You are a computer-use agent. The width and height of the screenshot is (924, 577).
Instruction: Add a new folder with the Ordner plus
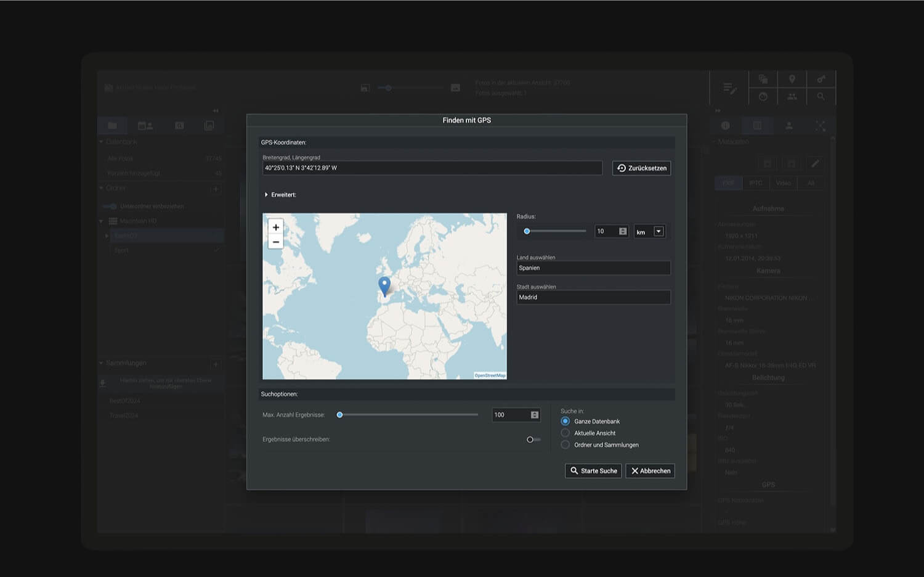click(x=216, y=189)
